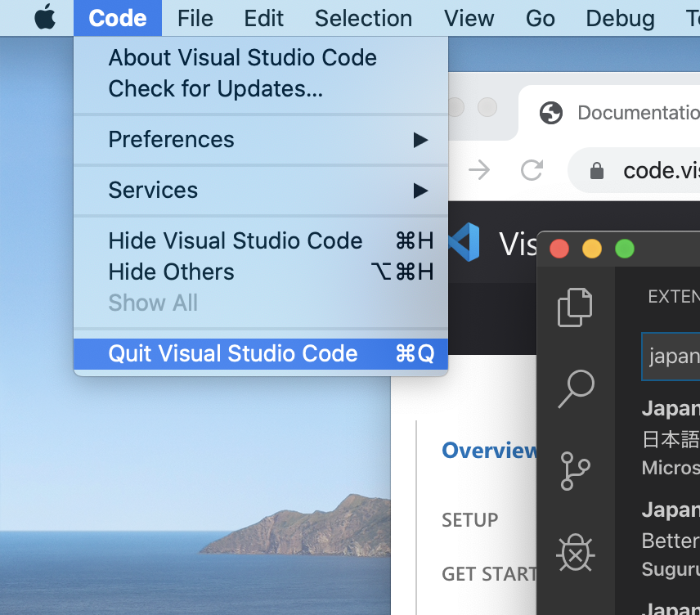Open the Selection menu in menu bar

coord(363,18)
